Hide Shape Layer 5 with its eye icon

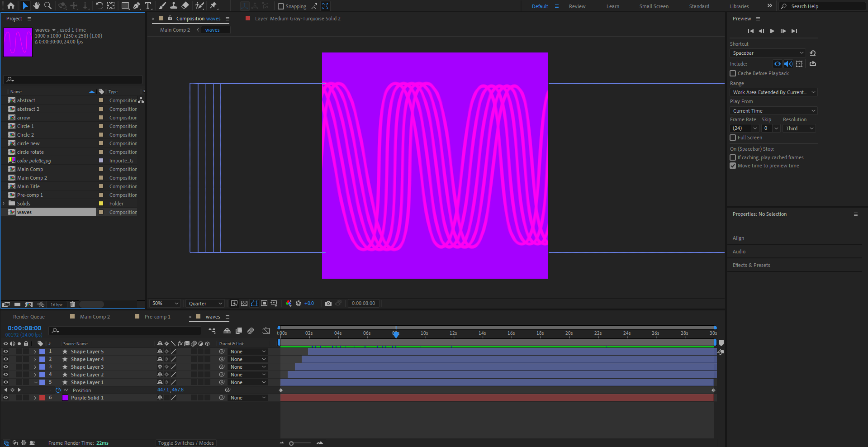6,352
